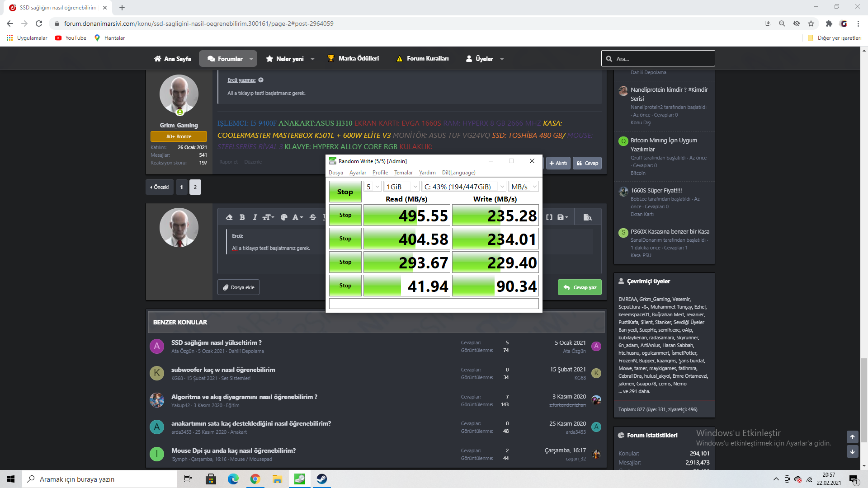Toggle bold formatting in reply editor
Screen dimensions: 868x488
pyautogui.click(x=242, y=217)
